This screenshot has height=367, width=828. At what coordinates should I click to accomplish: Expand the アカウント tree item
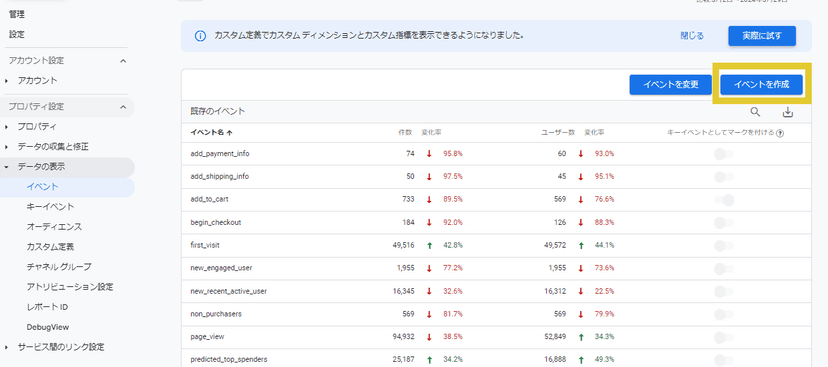(6, 81)
